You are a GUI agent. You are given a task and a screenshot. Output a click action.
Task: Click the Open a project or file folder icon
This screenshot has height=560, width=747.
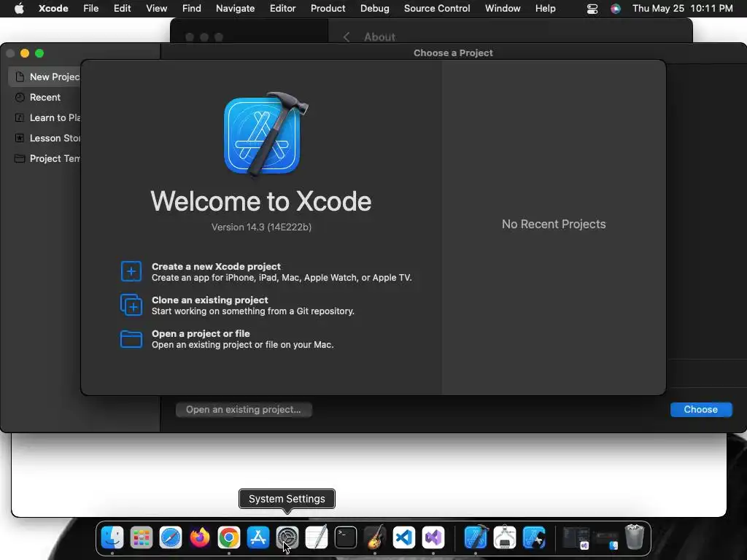coord(131,339)
